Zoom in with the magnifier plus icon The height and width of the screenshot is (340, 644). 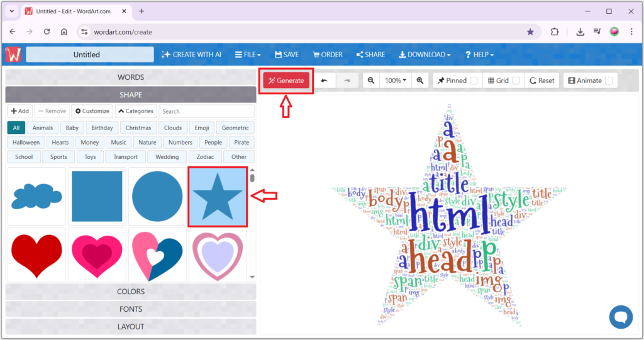point(420,80)
